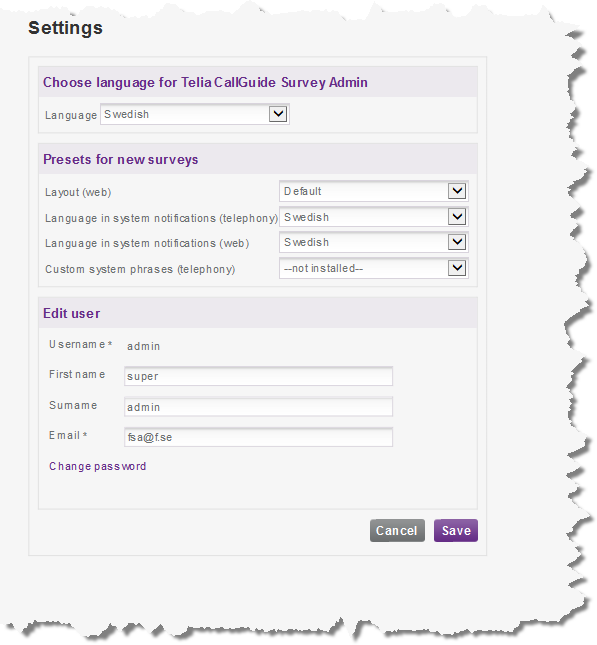Click the Custom system phrases label
This screenshot has width=597, height=645.
pyautogui.click(x=140, y=269)
